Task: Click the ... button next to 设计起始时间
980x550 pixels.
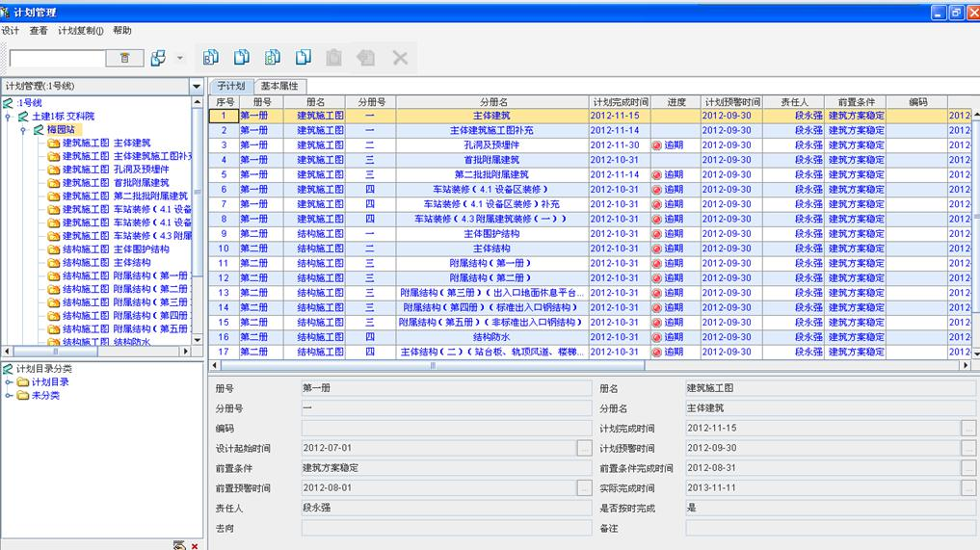Action: click(584, 448)
